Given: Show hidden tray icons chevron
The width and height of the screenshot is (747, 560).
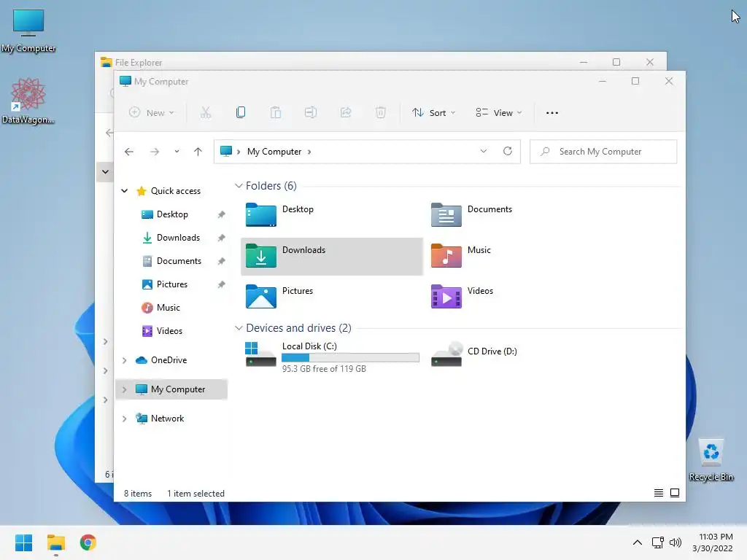Looking at the screenshot, I should [x=637, y=542].
